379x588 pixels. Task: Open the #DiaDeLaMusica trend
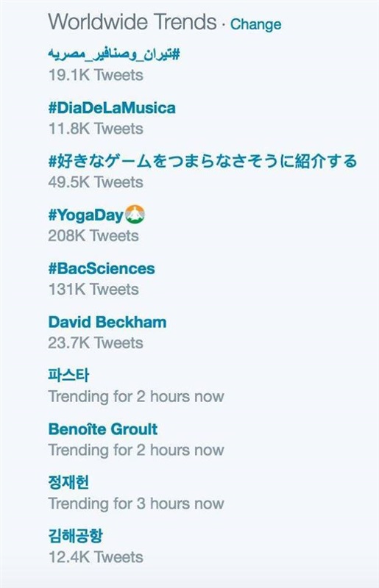tap(112, 108)
